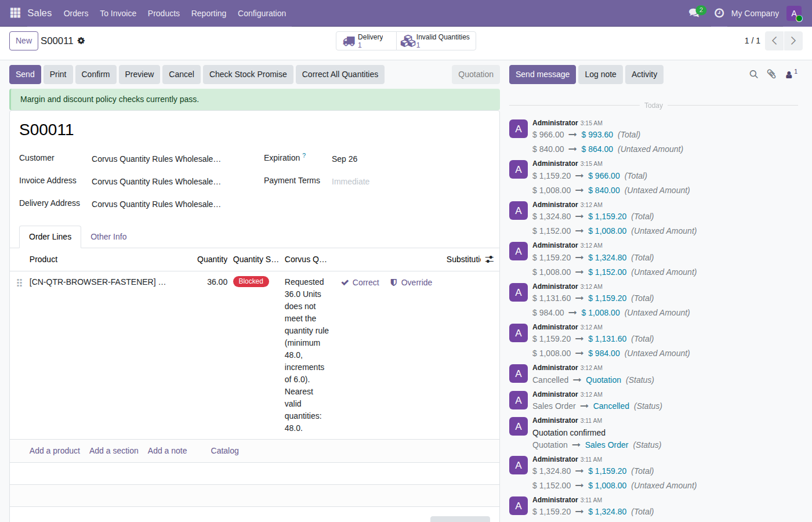
Task: Open optional columns settings for order lines
Action: 490,259
